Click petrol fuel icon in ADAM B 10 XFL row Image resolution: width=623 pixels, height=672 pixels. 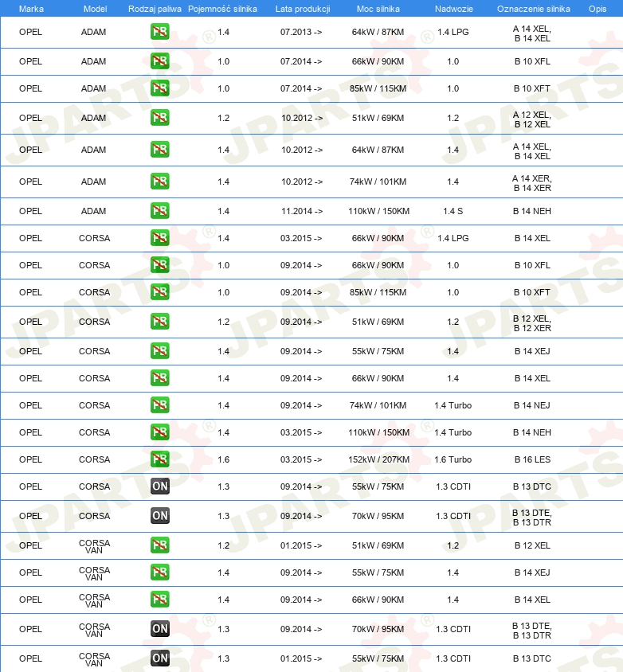pyautogui.click(x=160, y=61)
